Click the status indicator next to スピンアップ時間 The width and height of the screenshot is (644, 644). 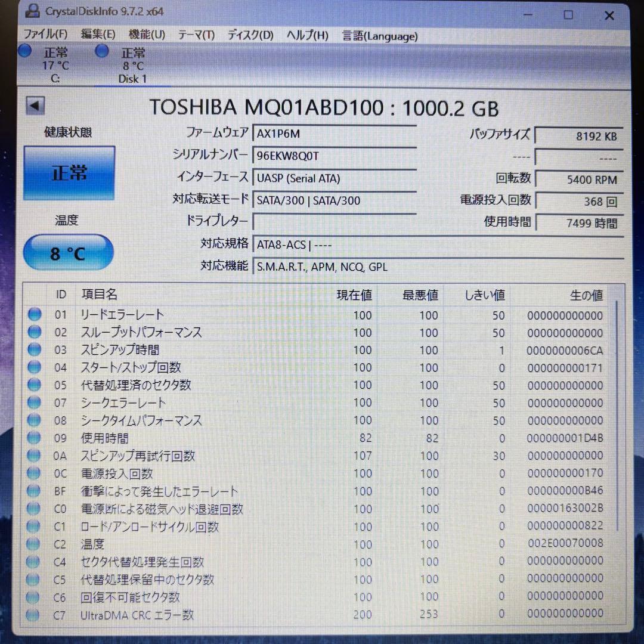pyautogui.click(x=34, y=349)
